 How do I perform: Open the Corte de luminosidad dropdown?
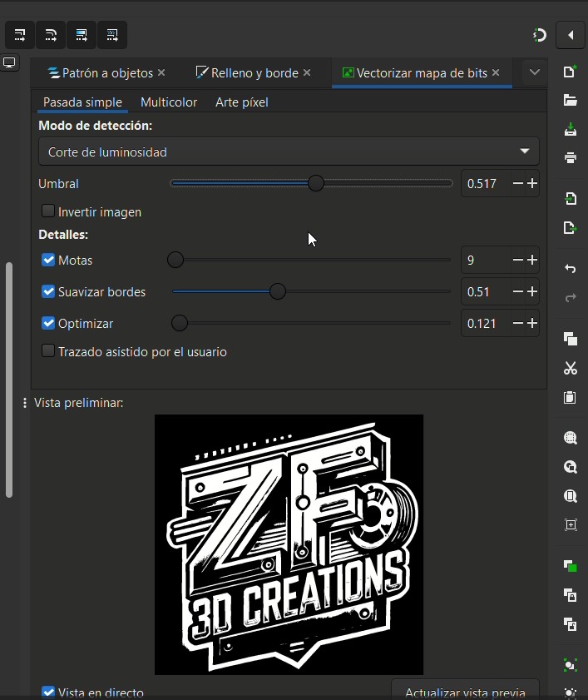289,151
